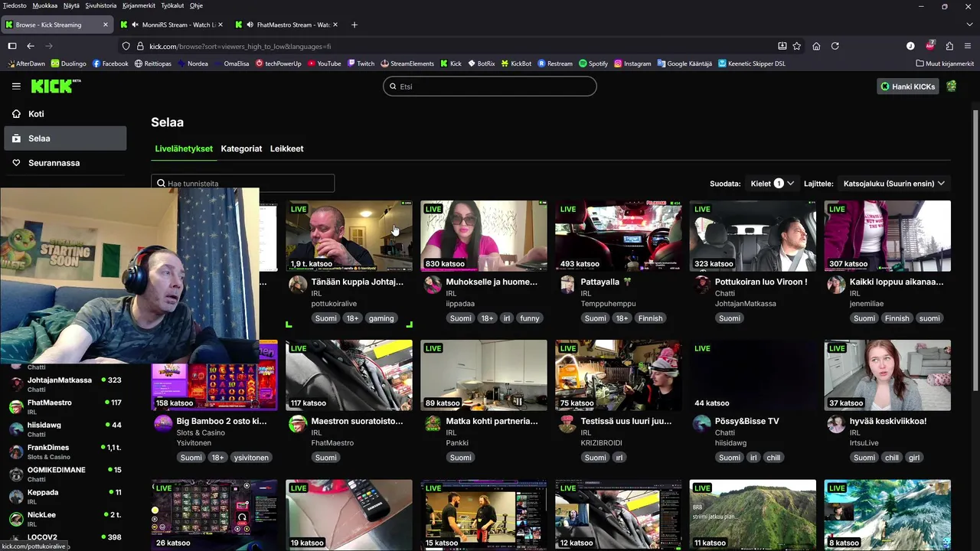This screenshot has width=980, height=551.
Task: Go back with the browser arrow
Action: (x=31, y=46)
